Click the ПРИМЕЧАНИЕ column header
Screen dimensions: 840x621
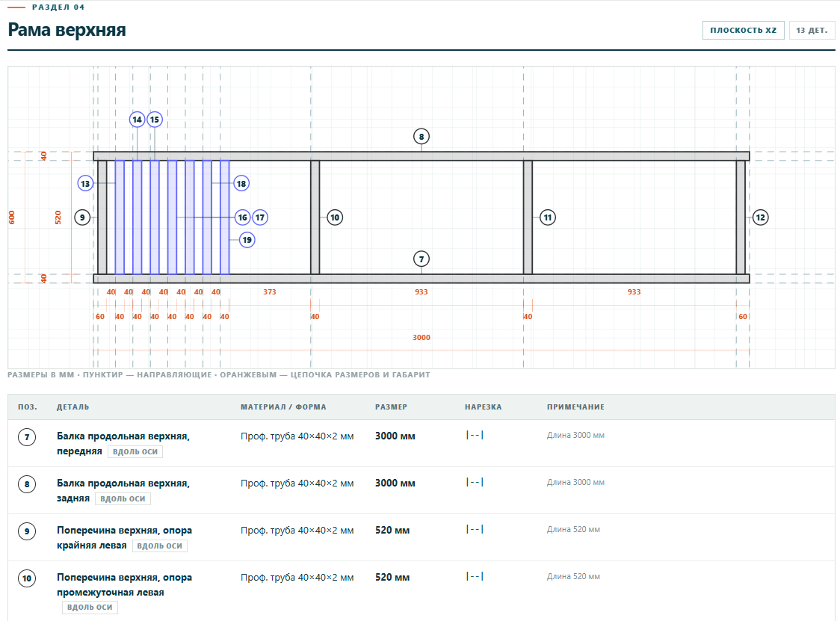(x=575, y=407)
